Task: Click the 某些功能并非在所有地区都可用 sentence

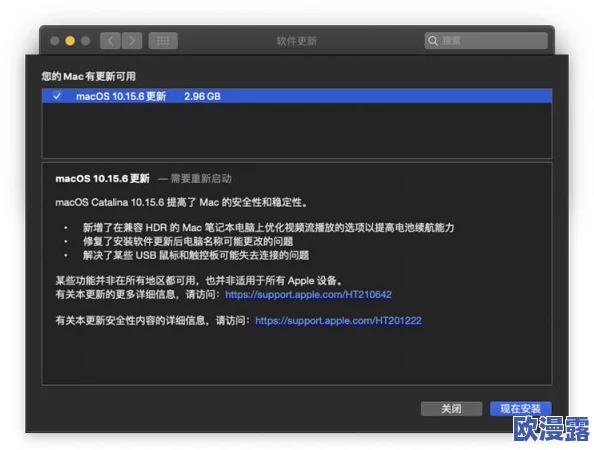Action: pyautogui.click(x=199, y=281)
